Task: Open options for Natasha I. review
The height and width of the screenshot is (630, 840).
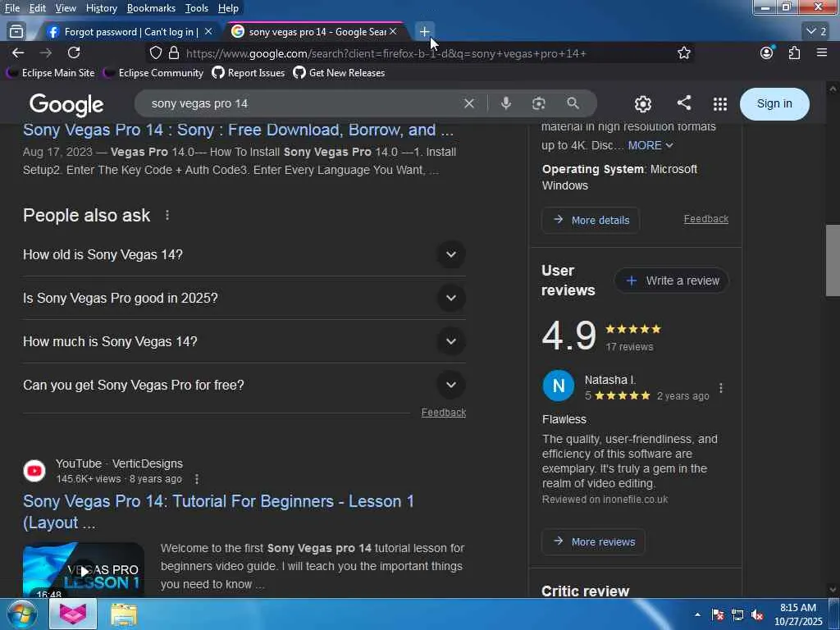Action: point(720,388)
